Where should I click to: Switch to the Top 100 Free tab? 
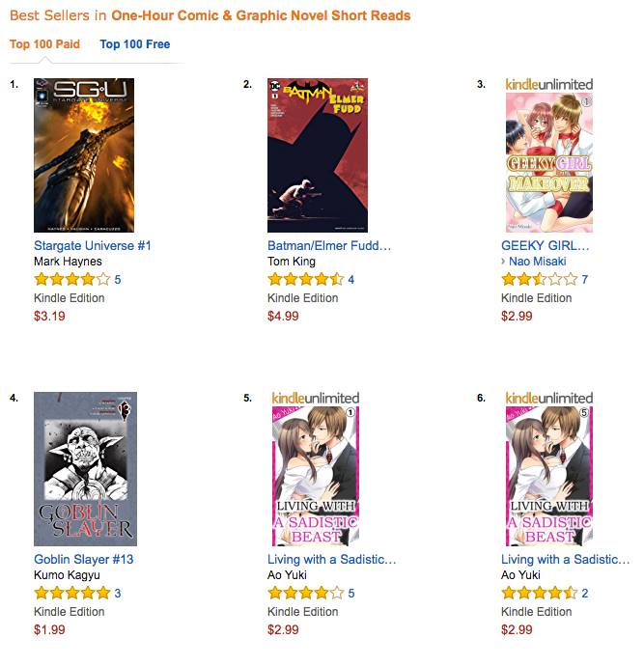pyautogui.click(x=134, y=44)
